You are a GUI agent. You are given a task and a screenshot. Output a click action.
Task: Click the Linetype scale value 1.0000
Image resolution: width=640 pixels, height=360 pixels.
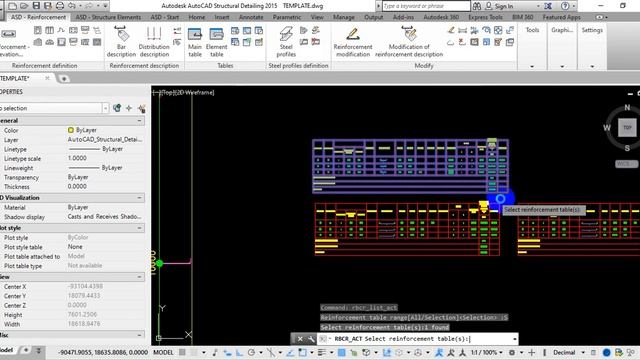(77, 158)
